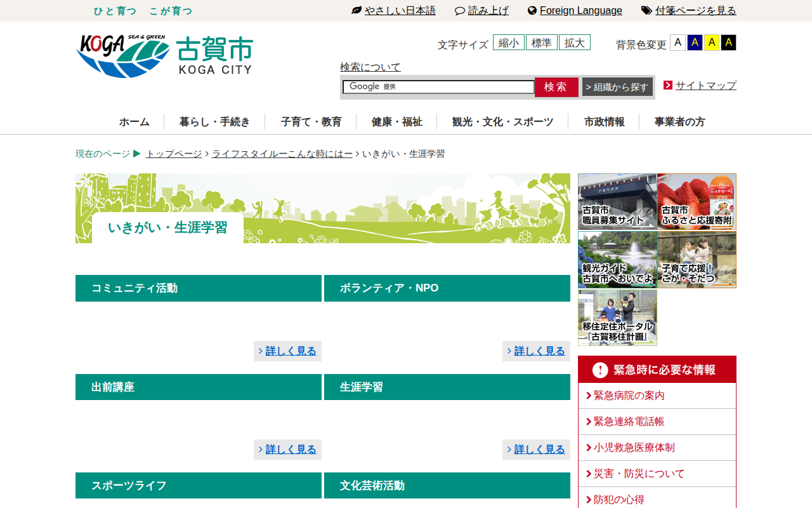
Task: Go to トップページ breadcrumb
Action: (x=174, y=154)
